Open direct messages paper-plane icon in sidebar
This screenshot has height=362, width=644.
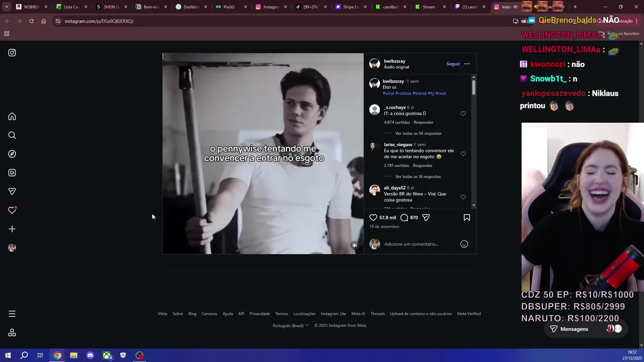point(12,192)
